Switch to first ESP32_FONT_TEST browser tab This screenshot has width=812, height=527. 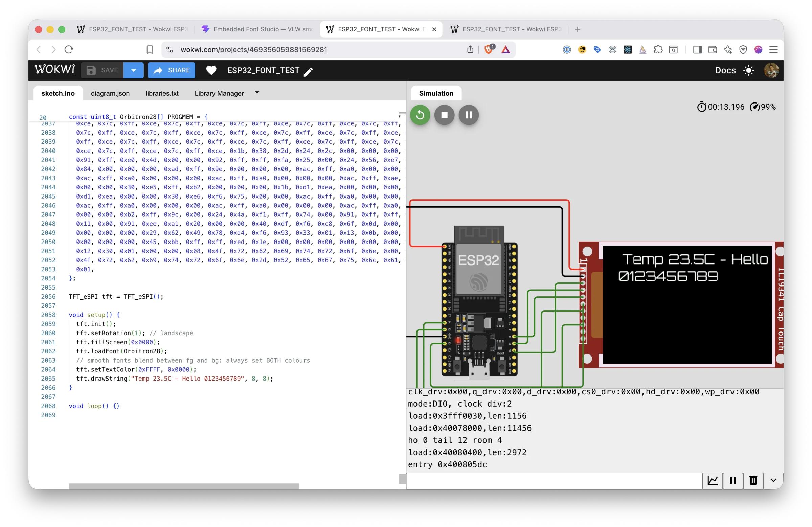(133, 29)
